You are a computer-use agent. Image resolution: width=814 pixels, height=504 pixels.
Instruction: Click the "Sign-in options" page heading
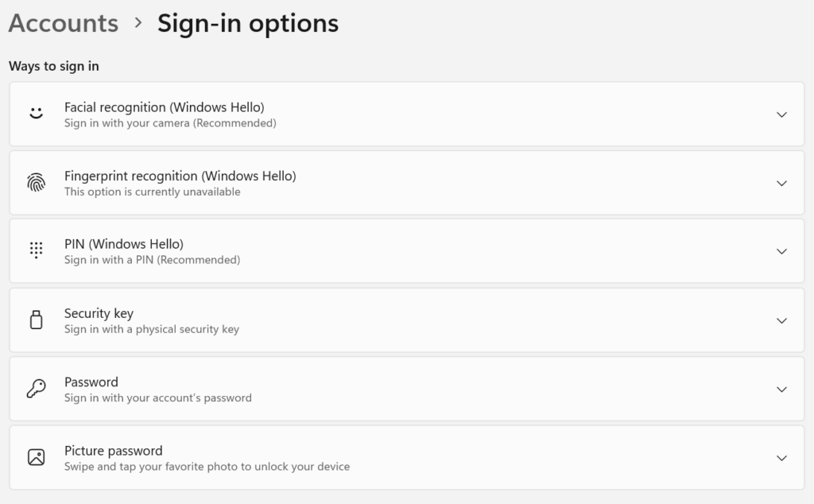tap(247, 23)
